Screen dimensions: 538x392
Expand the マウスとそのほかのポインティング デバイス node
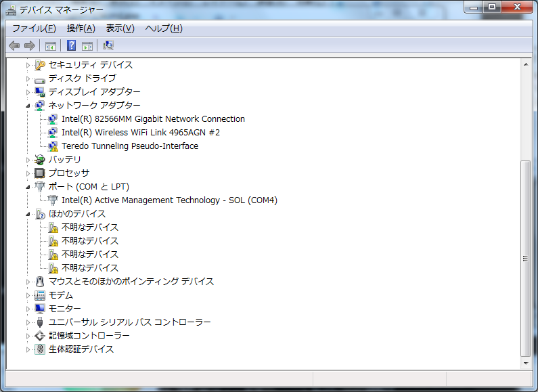pos(28,282)
